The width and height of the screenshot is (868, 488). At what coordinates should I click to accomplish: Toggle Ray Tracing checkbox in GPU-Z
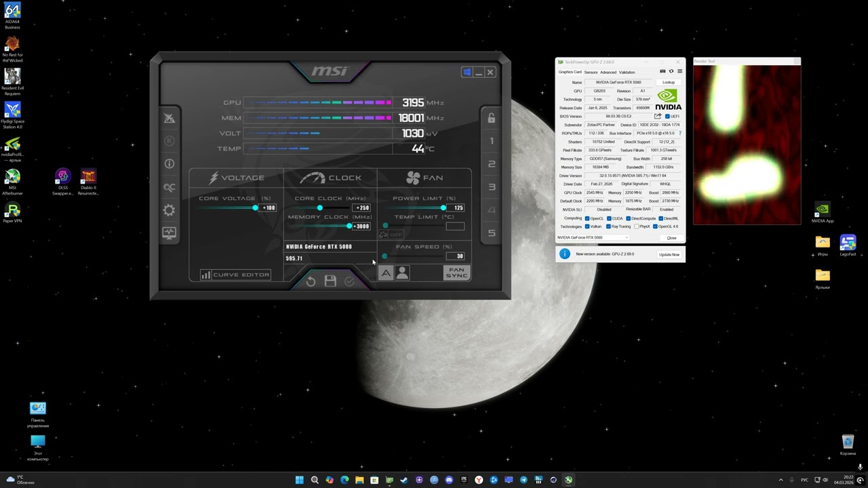pos(608,226)
